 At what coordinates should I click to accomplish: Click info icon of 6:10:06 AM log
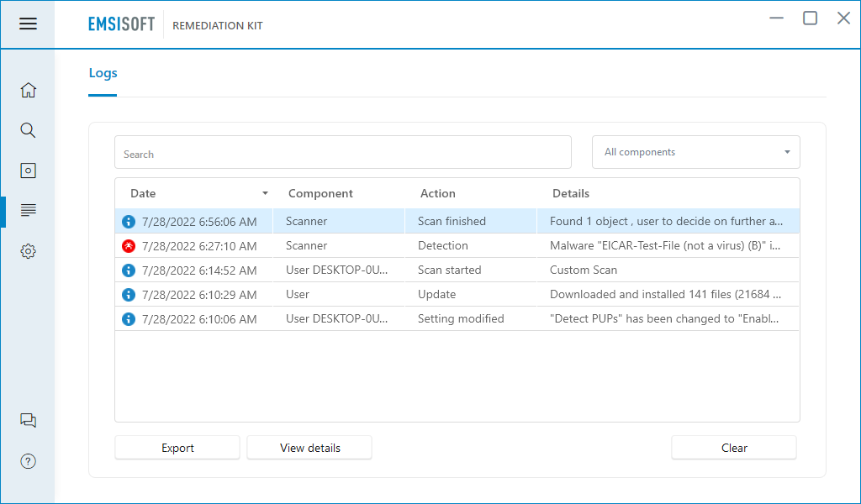[129, 319]
